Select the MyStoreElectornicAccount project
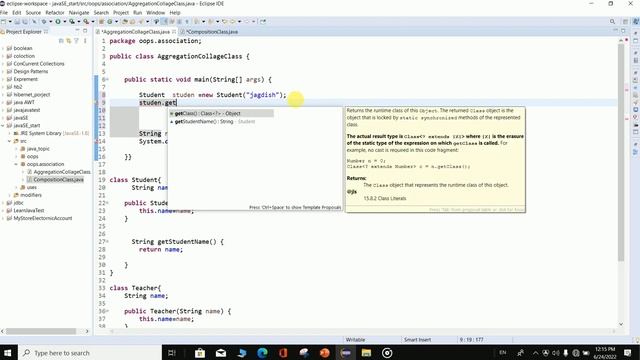 (x=42, y=218)
